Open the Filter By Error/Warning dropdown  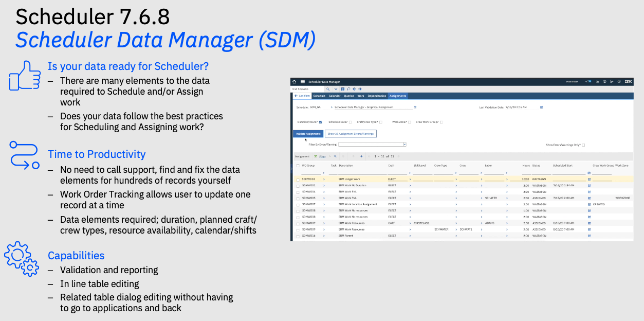(405, 145)
